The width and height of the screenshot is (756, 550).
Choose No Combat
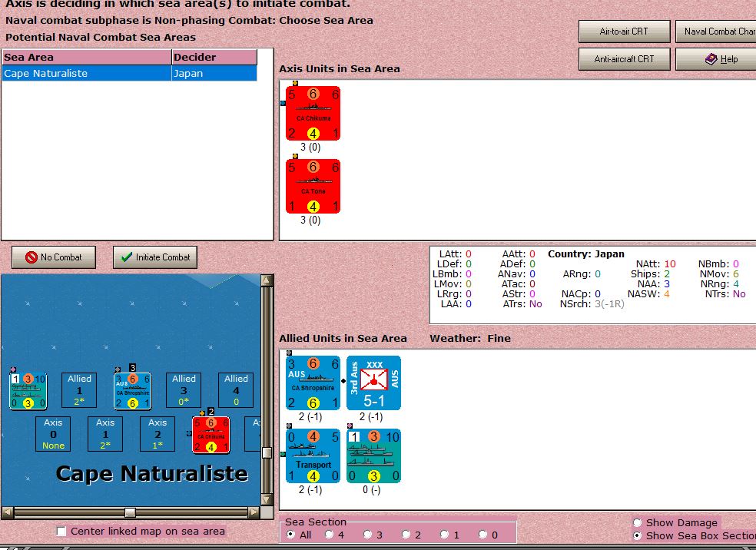pos(54,257)
